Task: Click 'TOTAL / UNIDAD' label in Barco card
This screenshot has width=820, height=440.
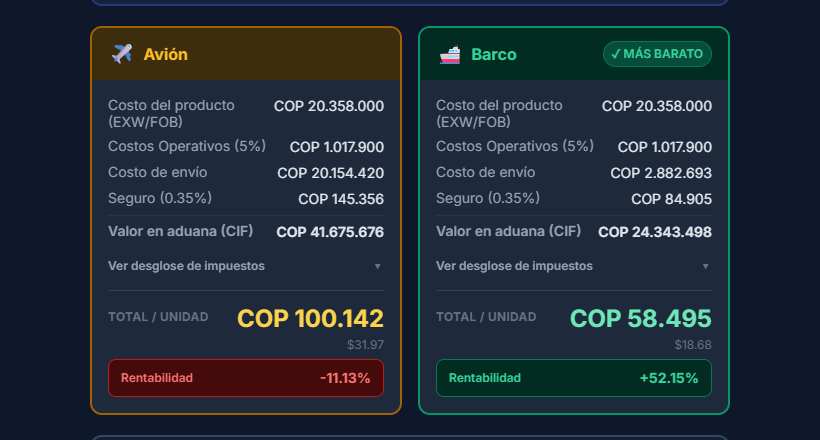Action: 486,317
